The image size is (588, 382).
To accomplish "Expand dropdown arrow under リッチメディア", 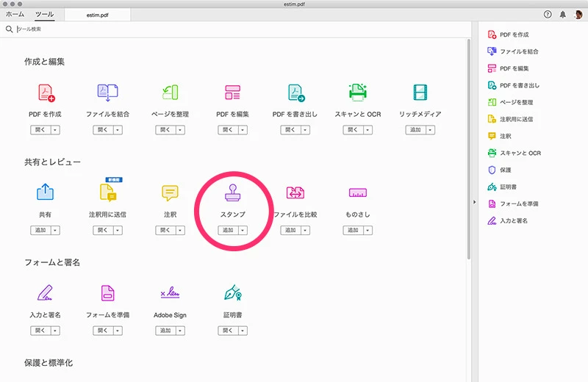I will click(x=431, y=130).
